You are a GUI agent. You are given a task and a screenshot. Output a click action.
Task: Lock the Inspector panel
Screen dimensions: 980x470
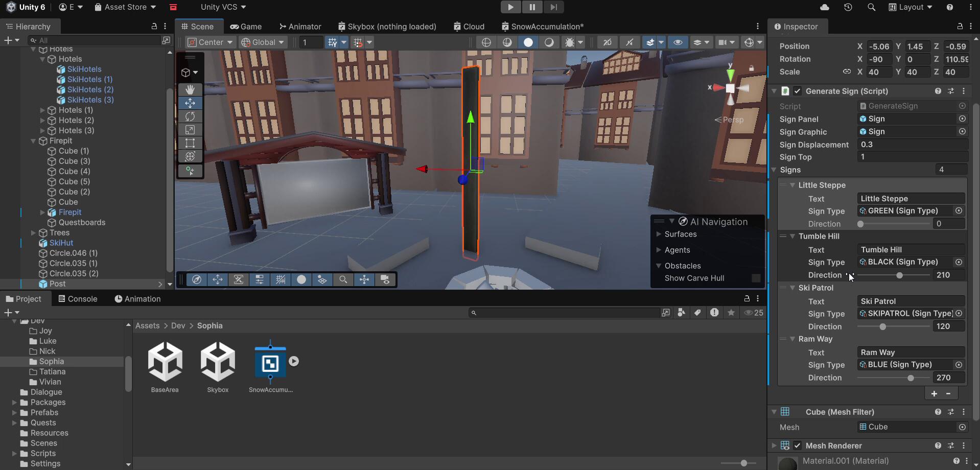(960, 26)
